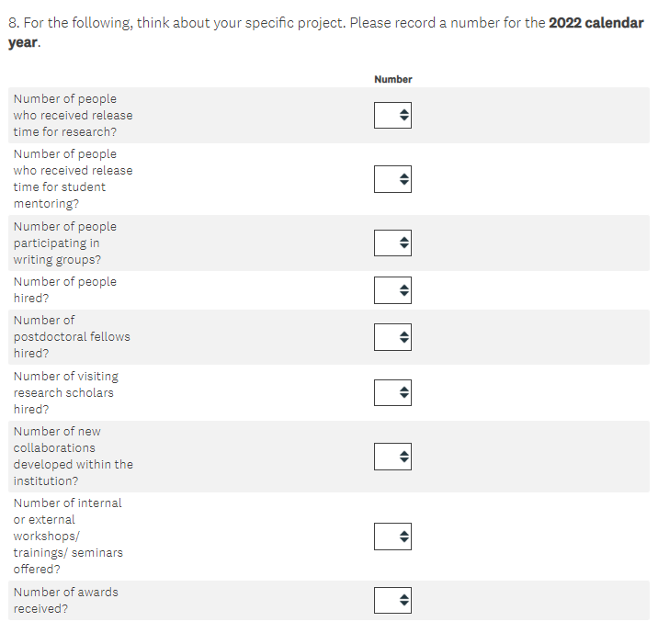Click the 'Number' column header

393,79
